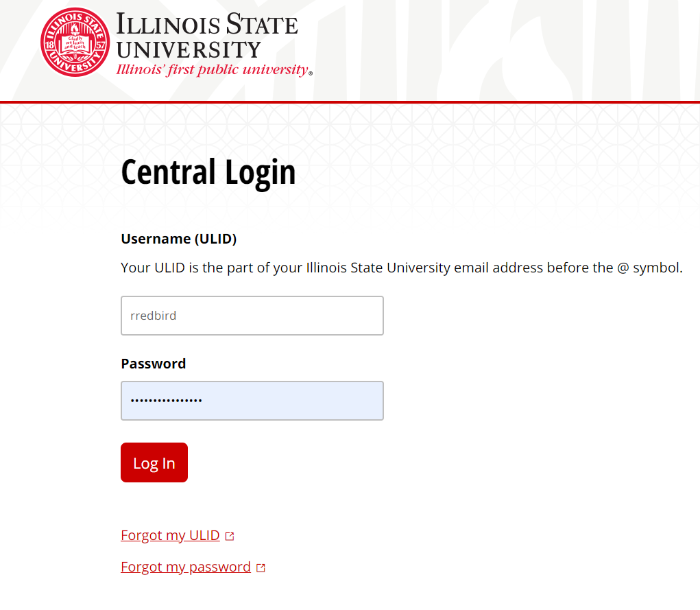
Task: Open the Forgot my password link
Action: pyautogui.click(x=186, y=567)
